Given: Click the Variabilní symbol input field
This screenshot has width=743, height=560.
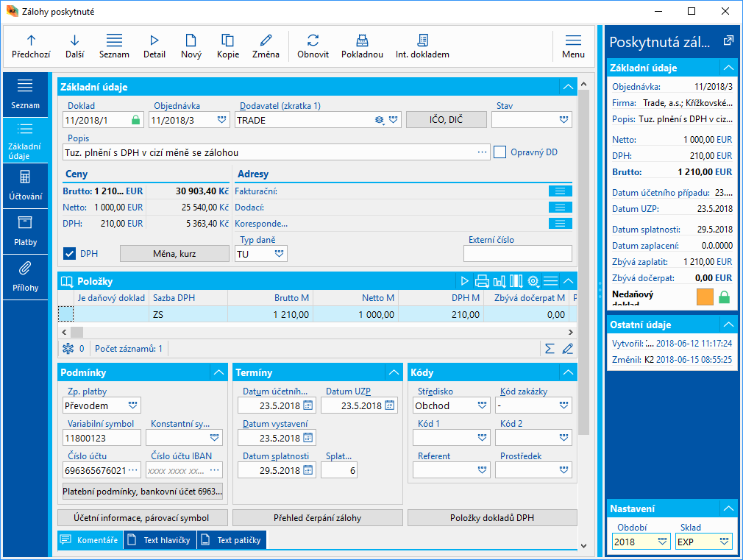Looking at the screenshot, I should (x=102, y=438).
